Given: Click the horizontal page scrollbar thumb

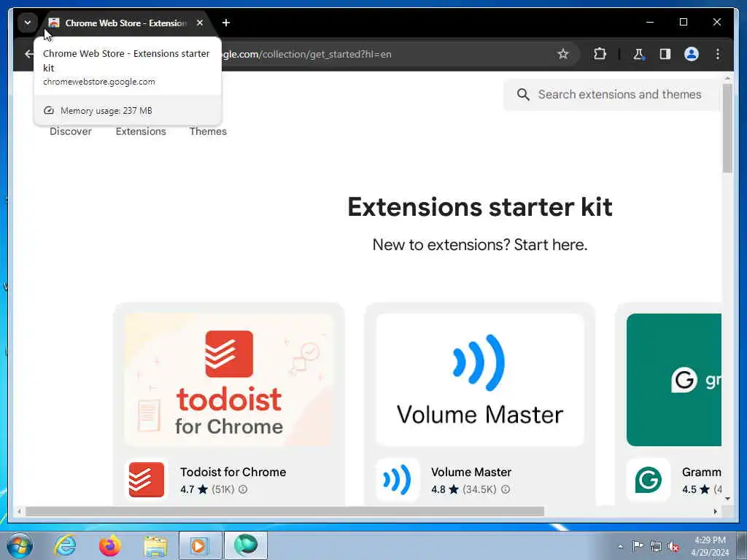Looking at the screenshot, I should [x=285, y=511].
